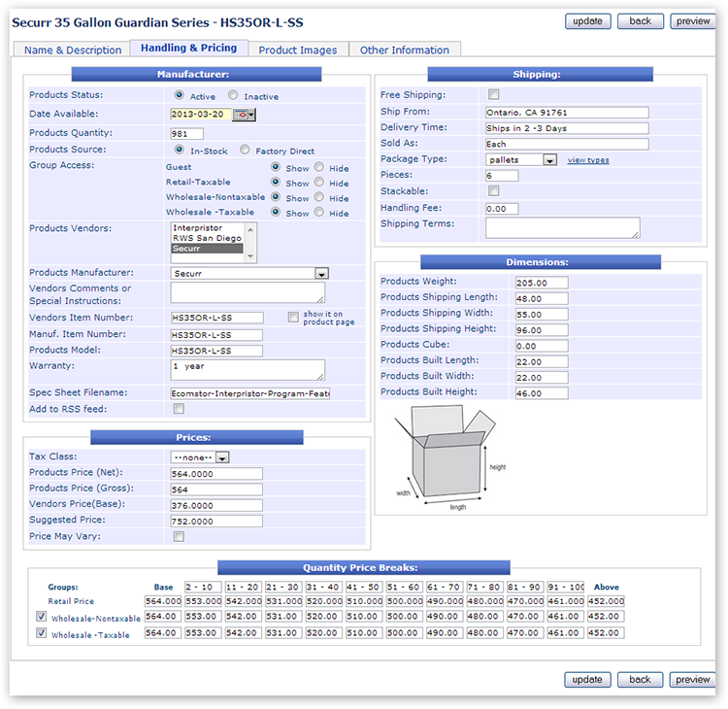Image resolution: width=728 pixels, height=709 pixels.
Task: Go to the Other Information tab
Action: (x=405, y=50)
